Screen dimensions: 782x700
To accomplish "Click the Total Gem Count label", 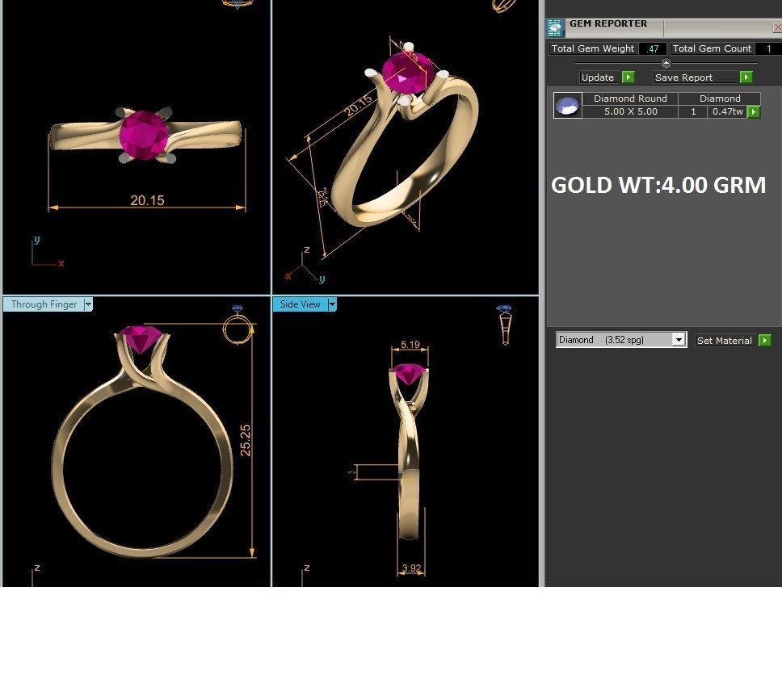I will pyautogui.click(x=711, y=49).
